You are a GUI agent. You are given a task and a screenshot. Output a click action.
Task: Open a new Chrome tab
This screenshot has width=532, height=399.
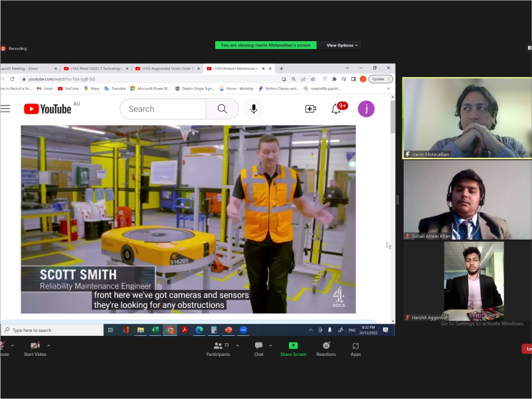(x=281, y=68)
